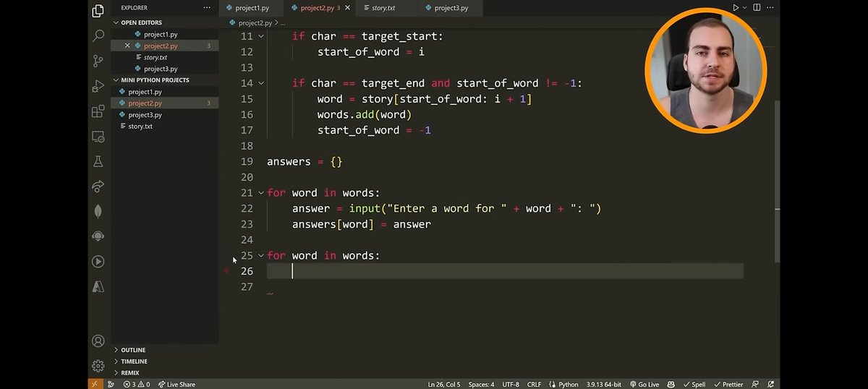Open the Testing flask view
Viewport: 868px width, 389px height.
pyautogui.click(x=98, y=161)
